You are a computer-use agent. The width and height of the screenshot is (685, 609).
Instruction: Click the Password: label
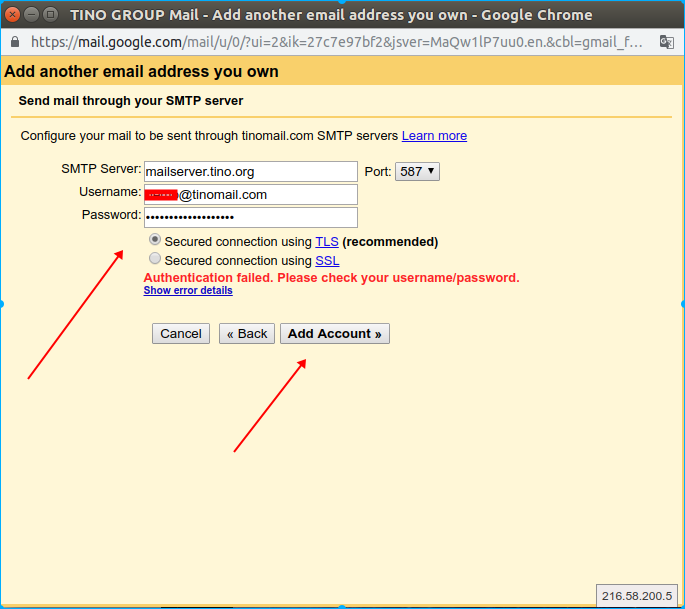(x=111, y=215)
